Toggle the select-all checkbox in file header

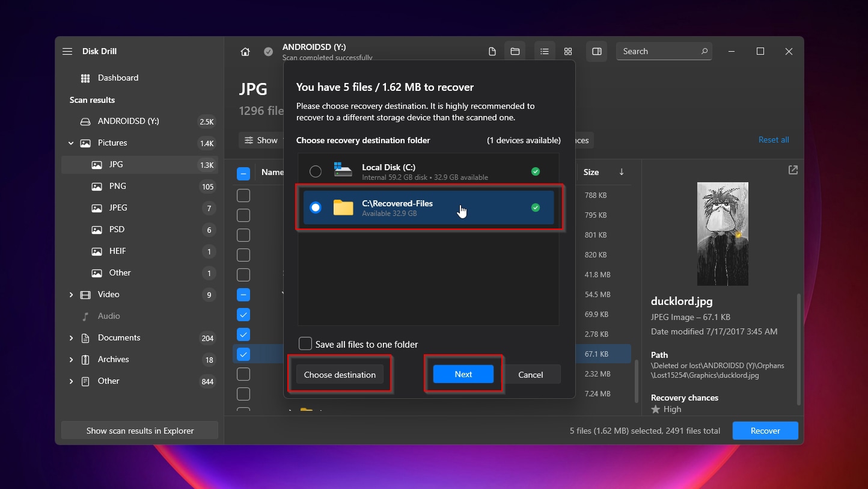(x=243, y=174)
